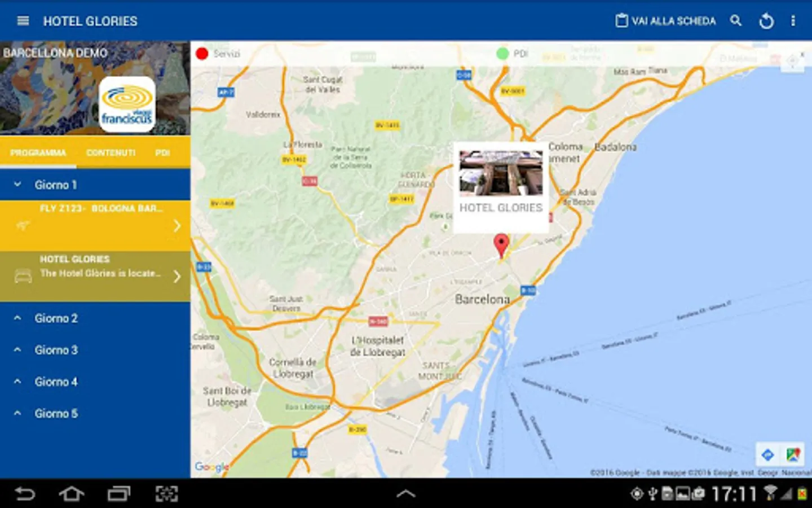This screenshot has height=508, width=812.
Task: Click the airplane icon on flight row
Action: pos(23,226)
